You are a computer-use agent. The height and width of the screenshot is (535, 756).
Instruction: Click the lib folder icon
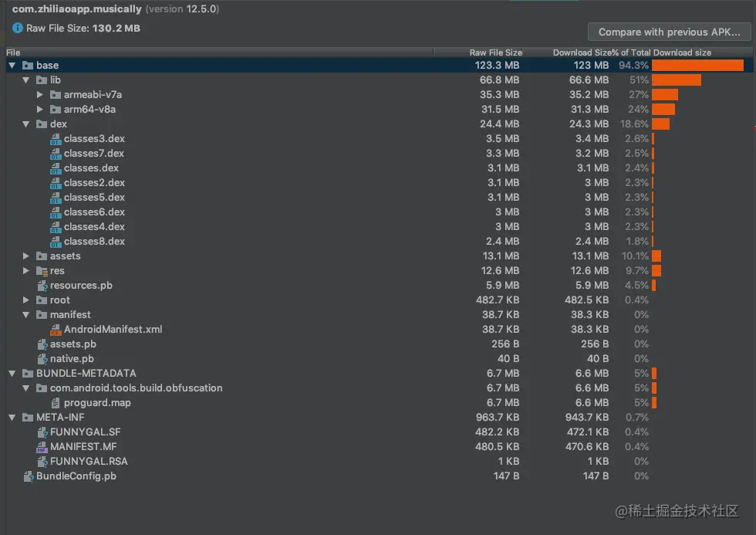[42, 80]
